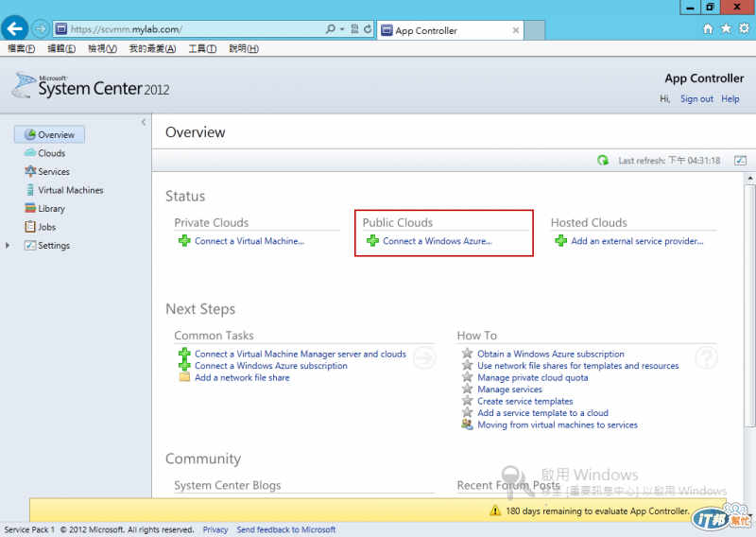
Task: Click the Sign out link
Action: 696,98
